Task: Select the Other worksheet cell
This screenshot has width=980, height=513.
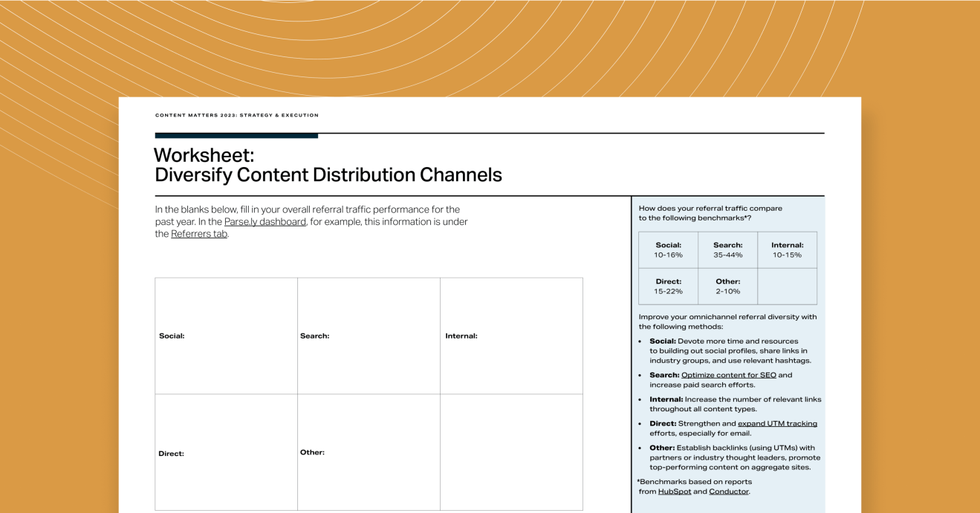Action: (x=369, y=452)
